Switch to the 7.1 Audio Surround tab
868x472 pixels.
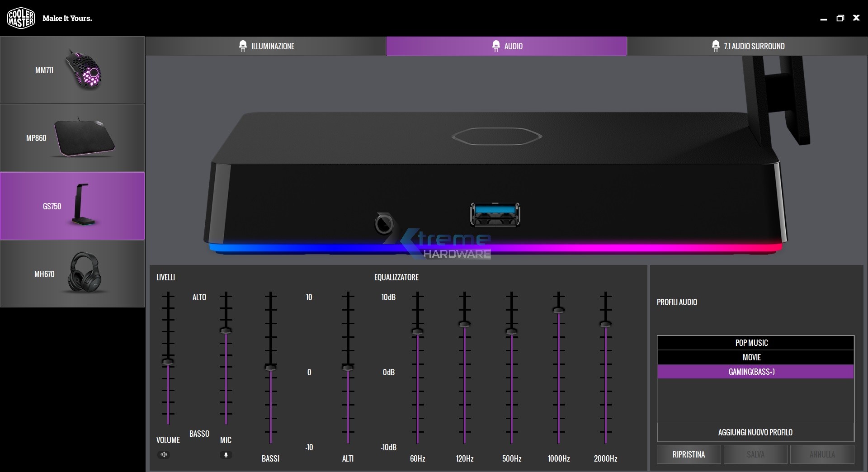tap(747, 46)
